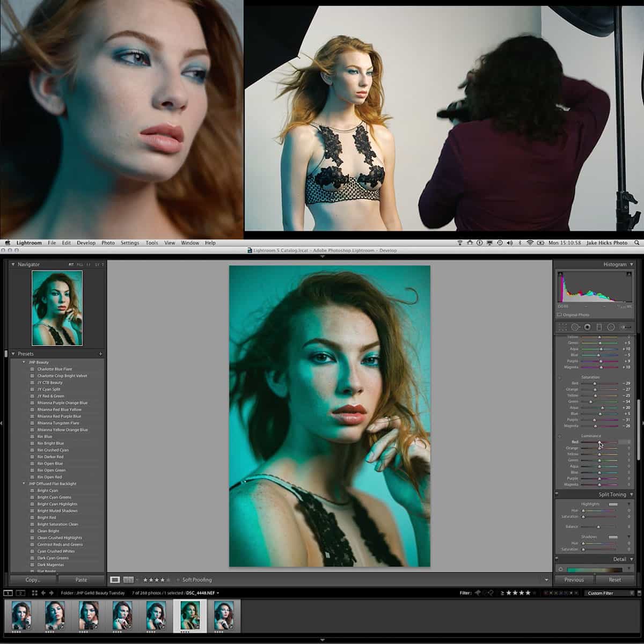Open the Radial Filter tool
This screenshot has height=644, width=644.
(x=610, y=326)
